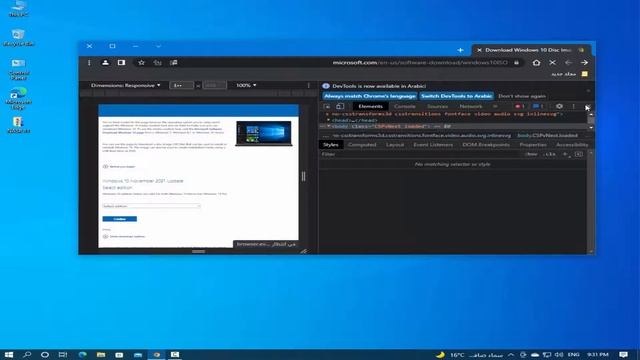Viewport: 640px width, 360px height.
Task: Open Select edition dropdown on the webpage
Action: coord(151,206)
